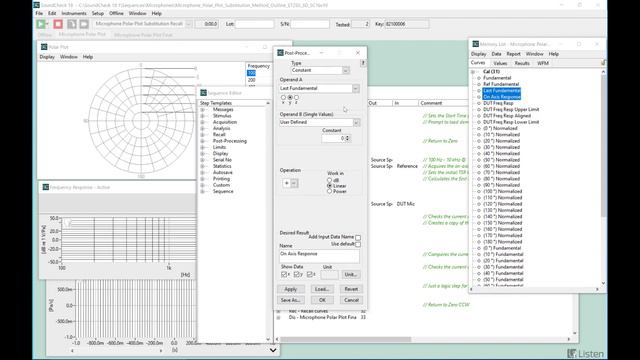Select the minus operation icon

coord(294,183)
